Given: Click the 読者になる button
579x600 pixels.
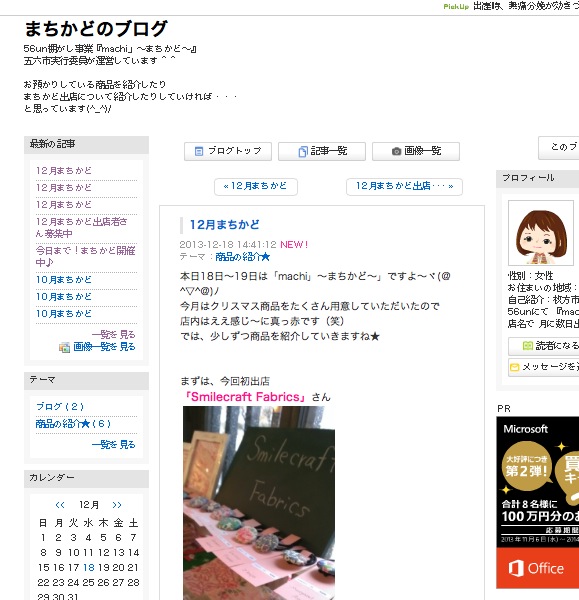Looking at the screenshot, I should pos(543,346).
